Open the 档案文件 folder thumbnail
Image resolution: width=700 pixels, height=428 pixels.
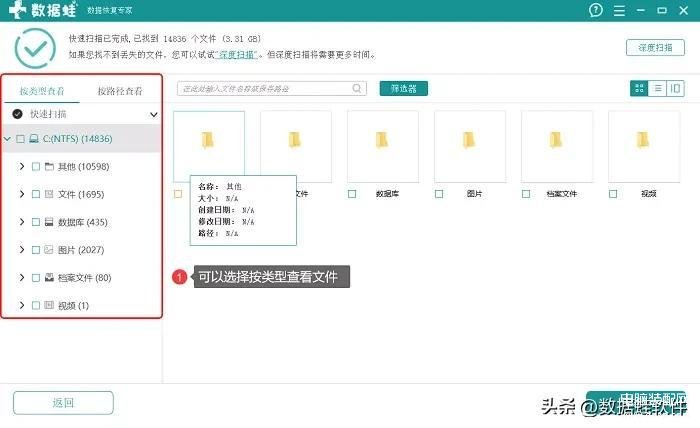coord(557,147)
